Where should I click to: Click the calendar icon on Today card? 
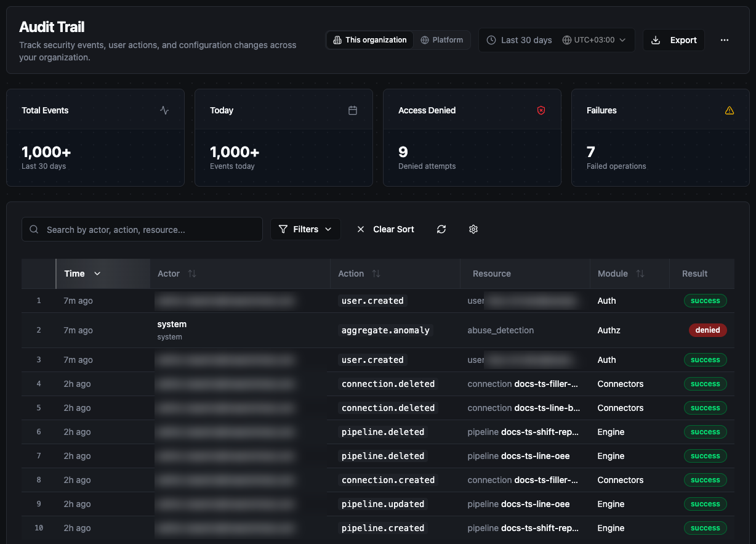pos(353,110)
